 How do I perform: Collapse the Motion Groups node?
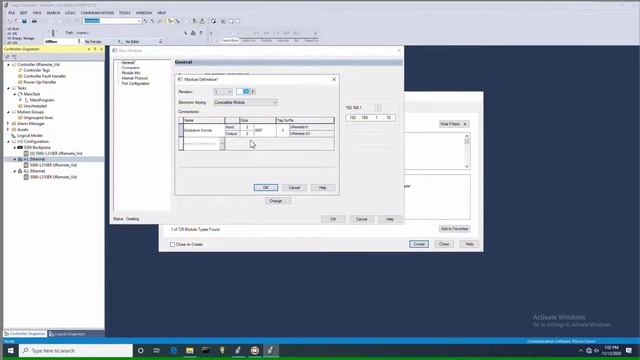tap(8, 112)
